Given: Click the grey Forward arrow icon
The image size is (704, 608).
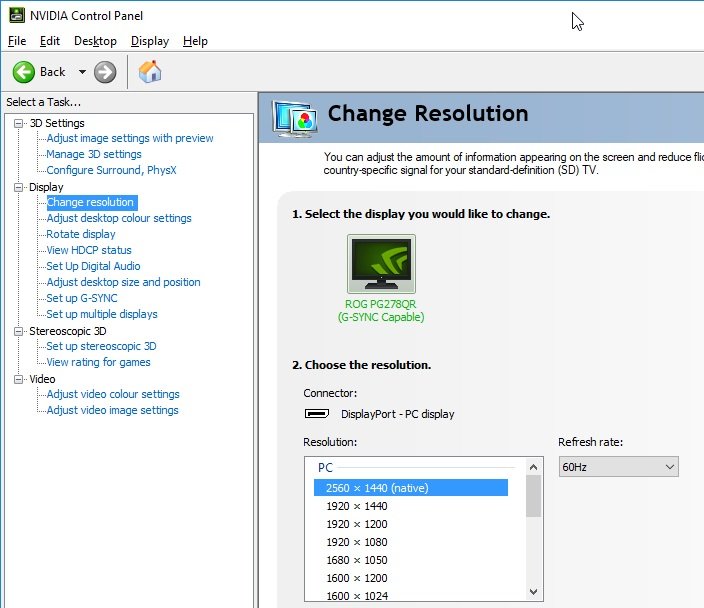Looking at the screenshot, I should tap(105, 72).
